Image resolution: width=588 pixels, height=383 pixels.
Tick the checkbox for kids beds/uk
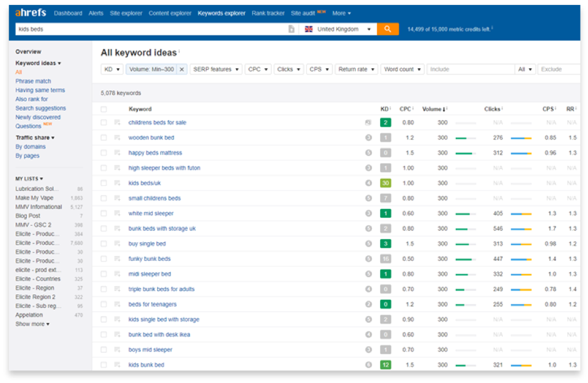pyautogui.click(x=103, y=183)
